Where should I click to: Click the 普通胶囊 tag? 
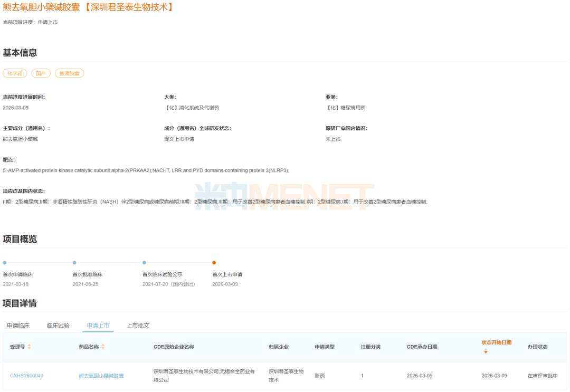coord(69,73)
